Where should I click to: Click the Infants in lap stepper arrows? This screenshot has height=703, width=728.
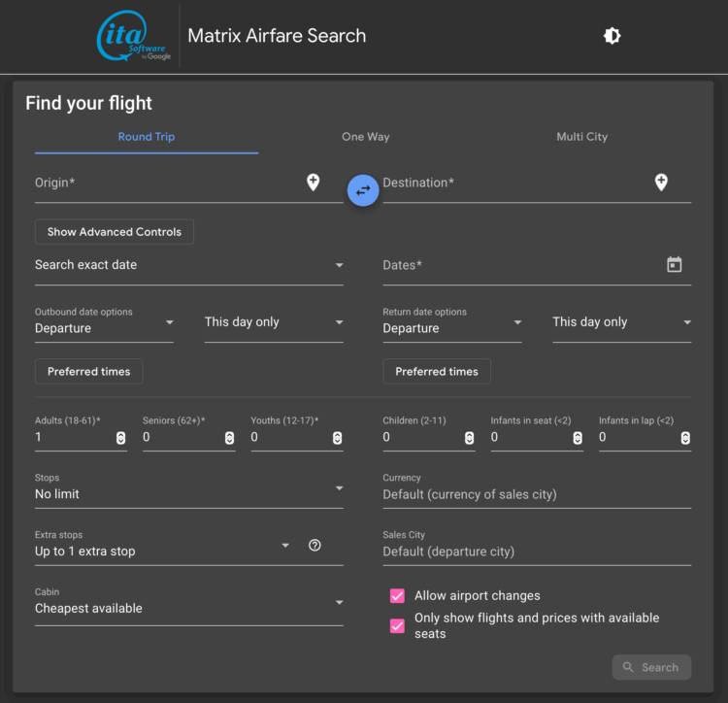(685, 438)
